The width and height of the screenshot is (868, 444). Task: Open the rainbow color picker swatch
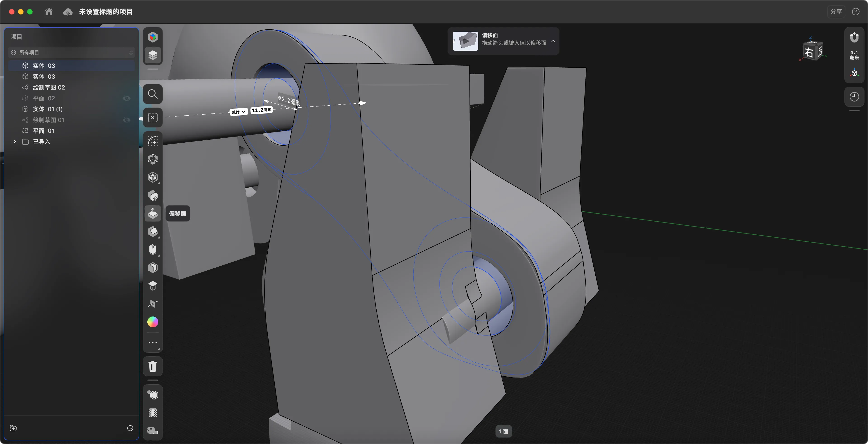153,322
